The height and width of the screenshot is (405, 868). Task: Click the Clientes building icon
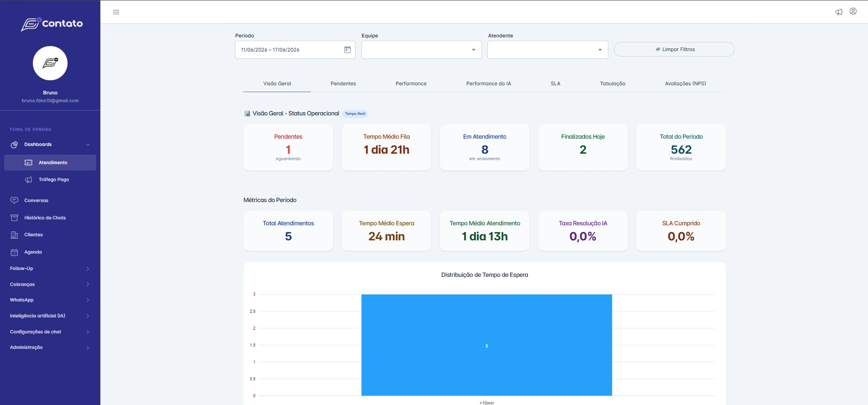pos(14,235)
